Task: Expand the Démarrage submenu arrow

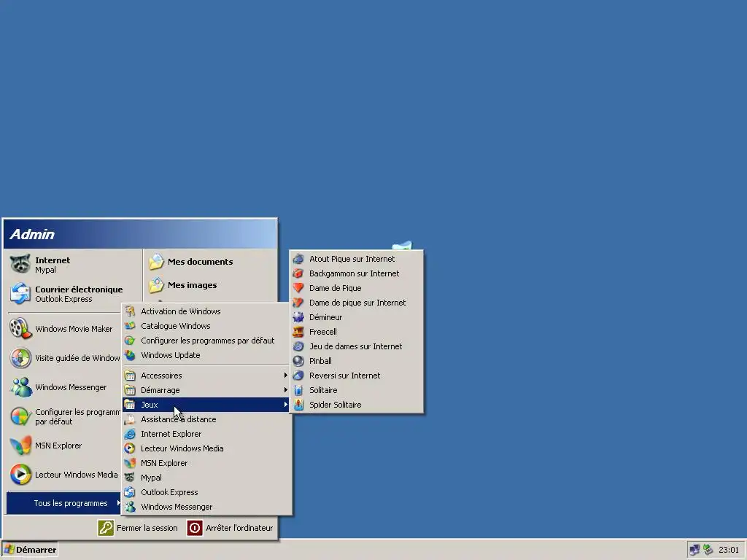Action: (x=285, y=390)
